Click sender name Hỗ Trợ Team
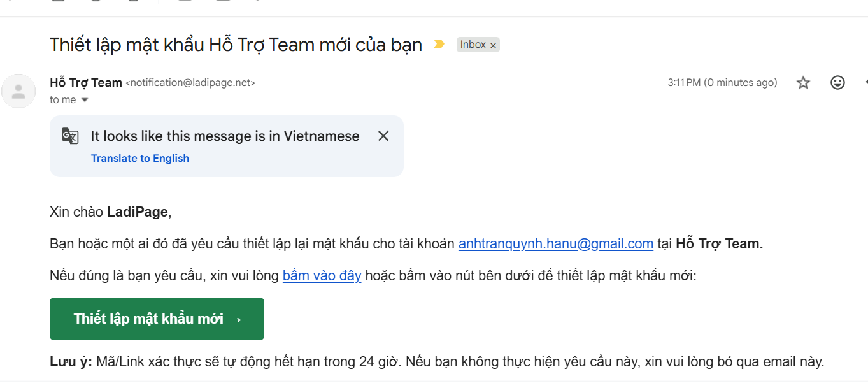 tap(86, 82)
